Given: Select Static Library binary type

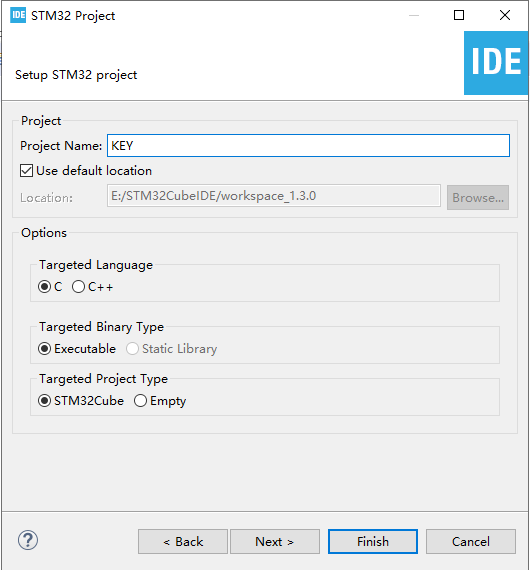Looking at the screenshot, I should point(132,349).
